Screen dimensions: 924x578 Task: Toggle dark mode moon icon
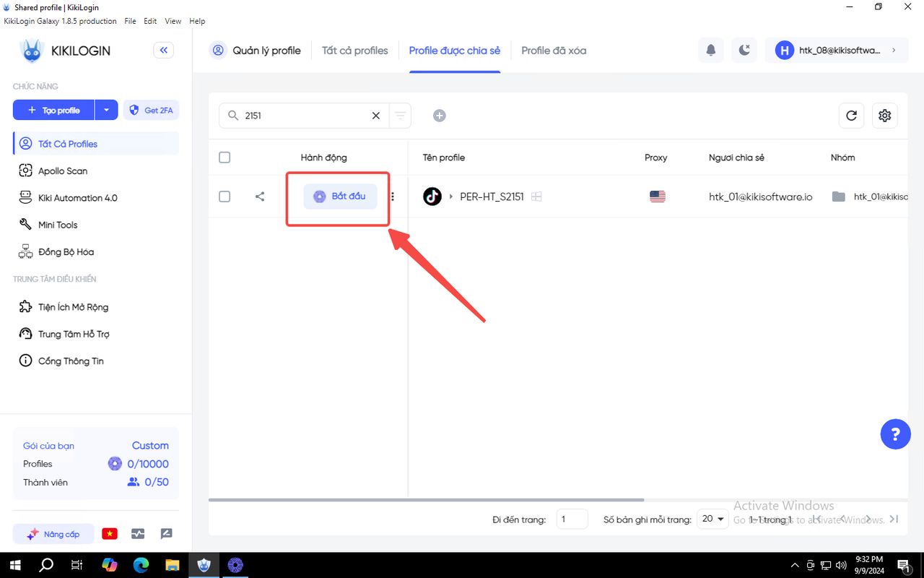[x=744, y=51]
